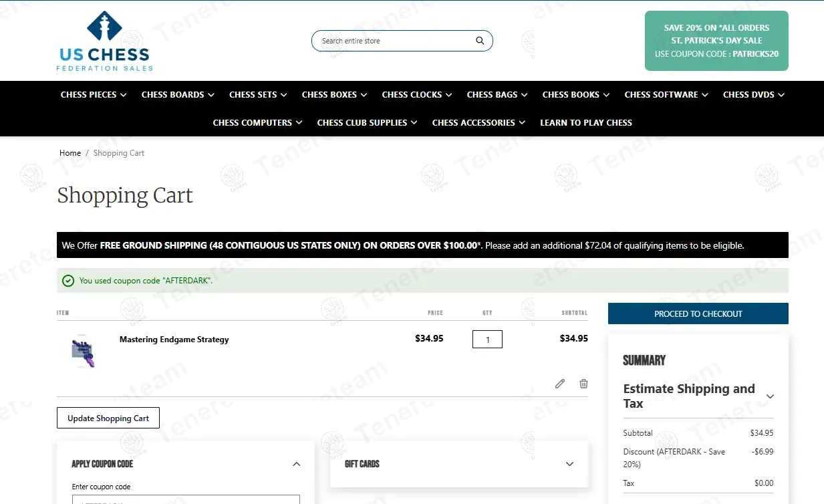The height and width of the screenshot is (504, 824).
Task: Click the quantity field showing 1
Action: pyautogui.click(x=487, y=340)
